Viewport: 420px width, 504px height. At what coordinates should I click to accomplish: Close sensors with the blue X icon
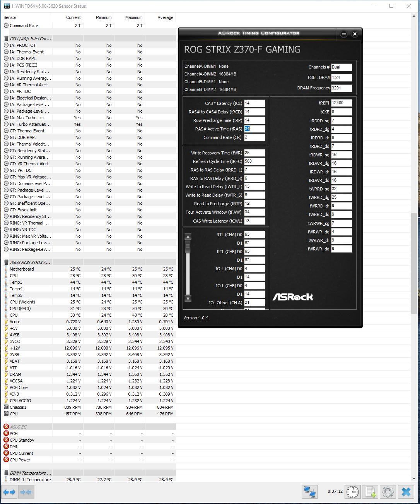[406, 492]
